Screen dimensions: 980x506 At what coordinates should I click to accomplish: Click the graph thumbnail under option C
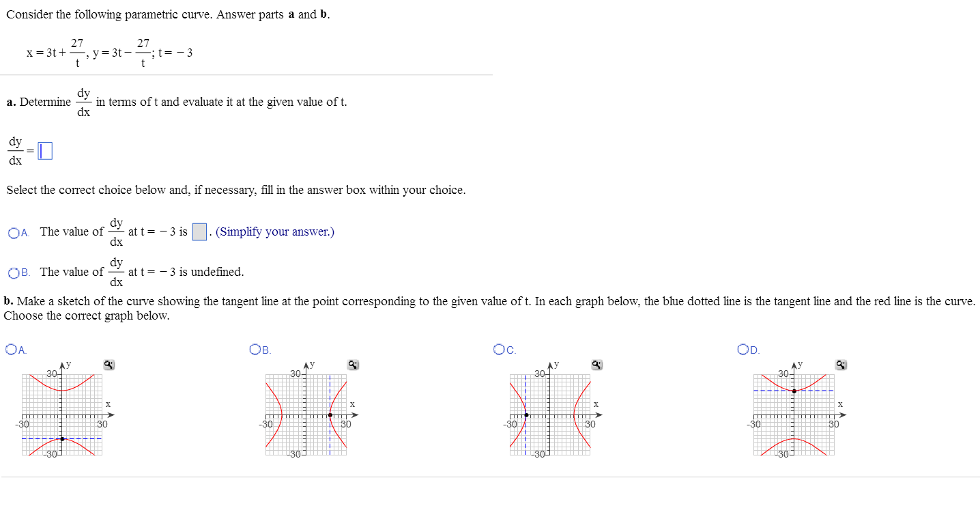point(550,413)
